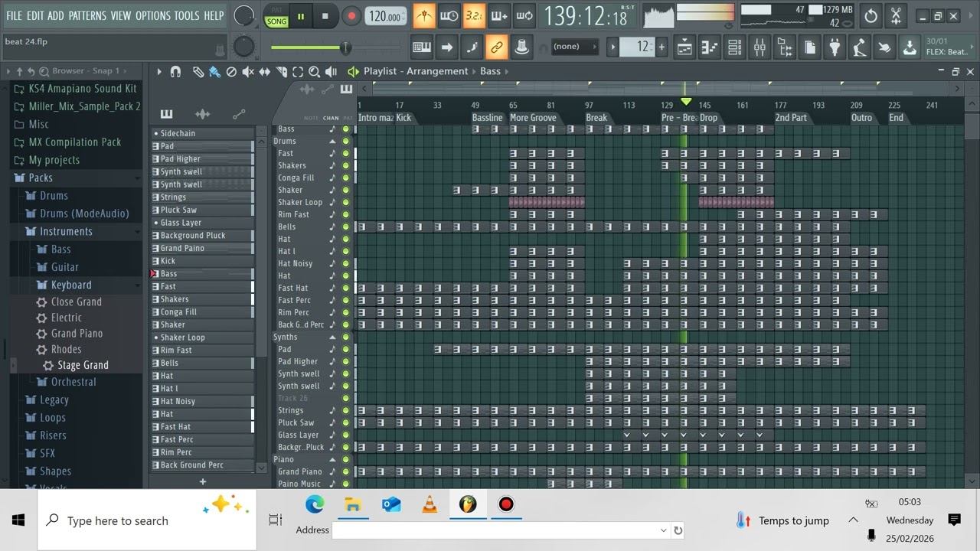
Task: Mute the Bells track green light
Action: coord(346,227)
